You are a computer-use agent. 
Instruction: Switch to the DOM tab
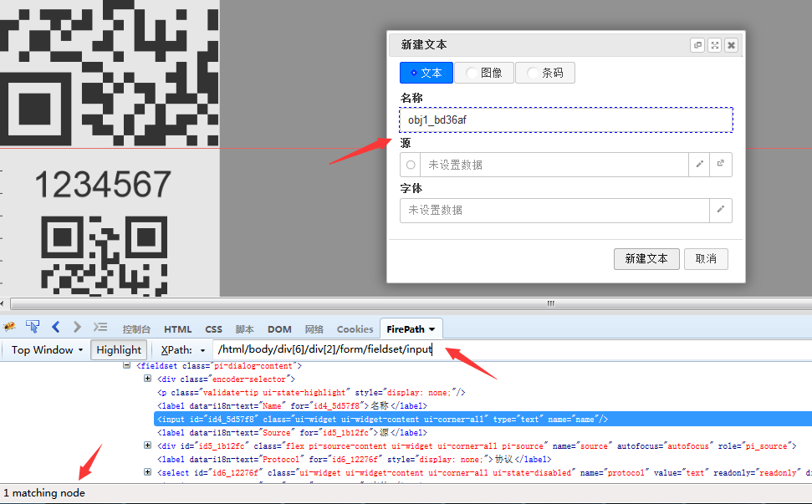pos(279,329)
